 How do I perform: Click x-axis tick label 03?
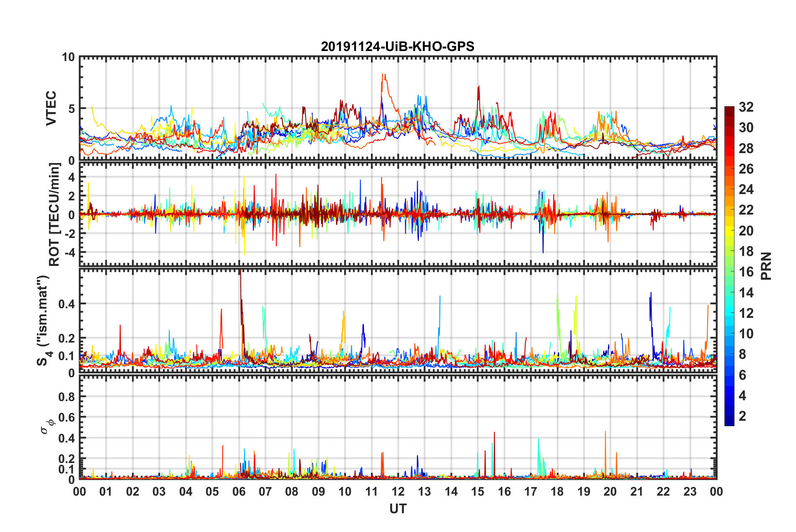(x=159, y=491)
